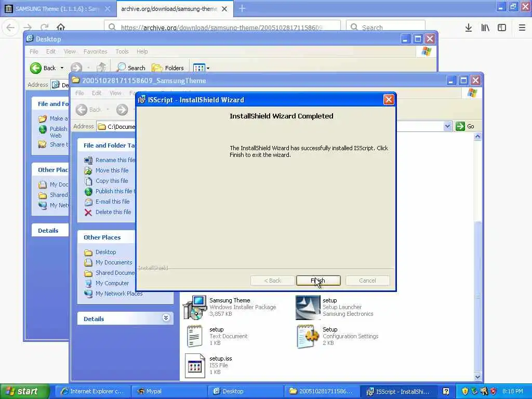Click Finish in the InstallShield Wizard

(x=318, y=281)
